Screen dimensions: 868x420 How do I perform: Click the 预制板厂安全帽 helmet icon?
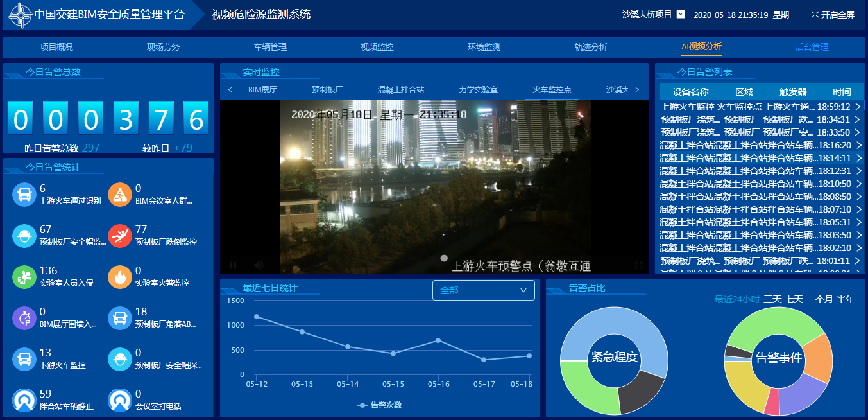(24, 236)
